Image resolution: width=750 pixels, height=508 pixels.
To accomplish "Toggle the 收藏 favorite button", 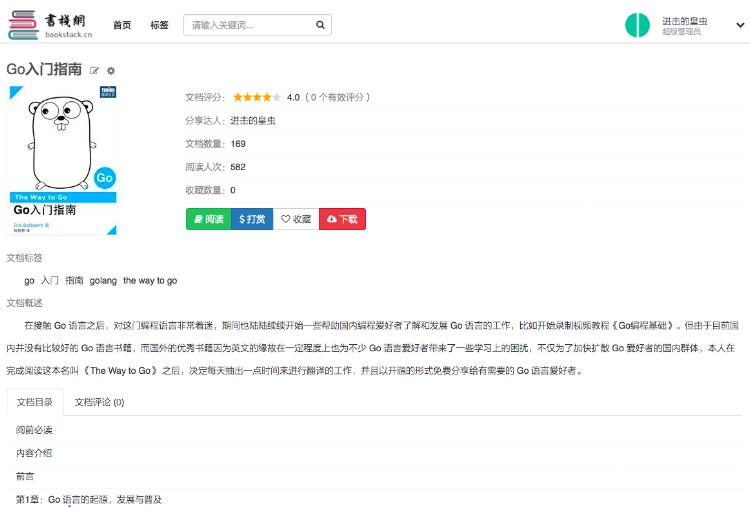I will pyautogui.click(x=296, y=219).
